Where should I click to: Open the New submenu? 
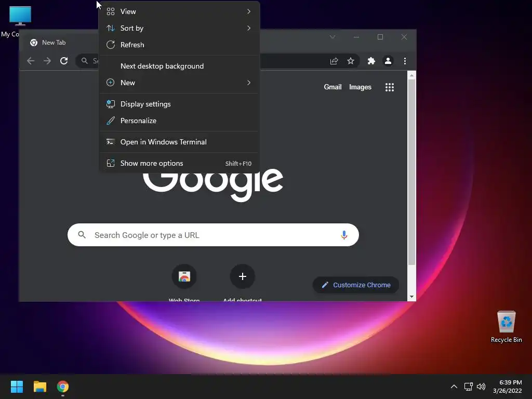pos(179,83)
